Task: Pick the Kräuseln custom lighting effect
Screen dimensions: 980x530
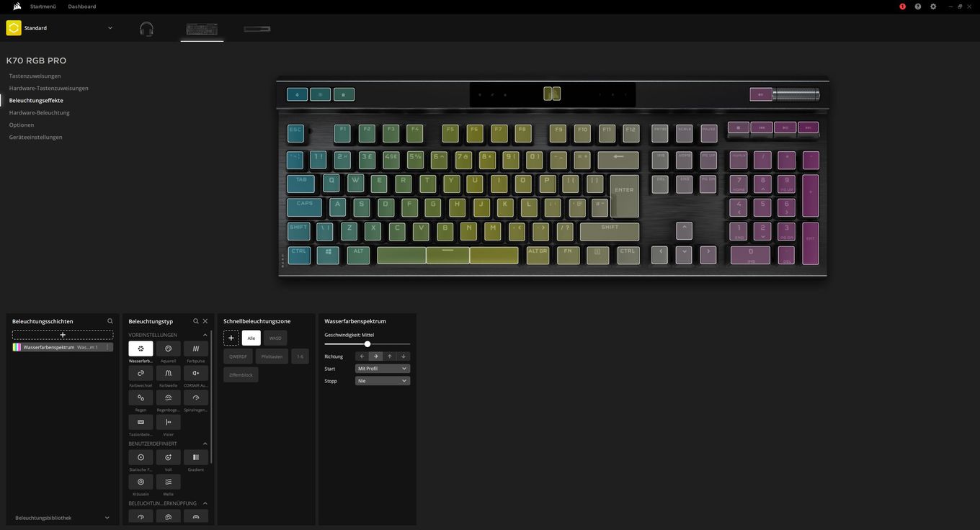Action: tap(141, 482)
